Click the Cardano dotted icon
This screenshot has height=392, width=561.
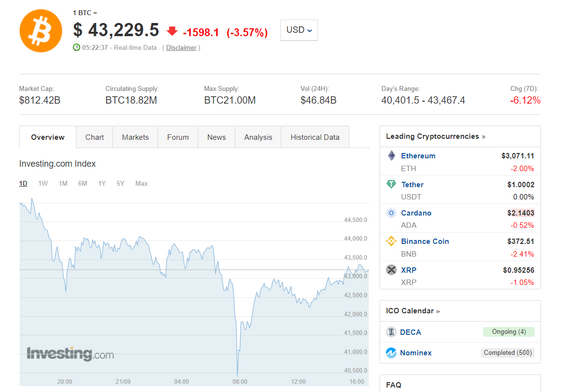click(391, 213)
